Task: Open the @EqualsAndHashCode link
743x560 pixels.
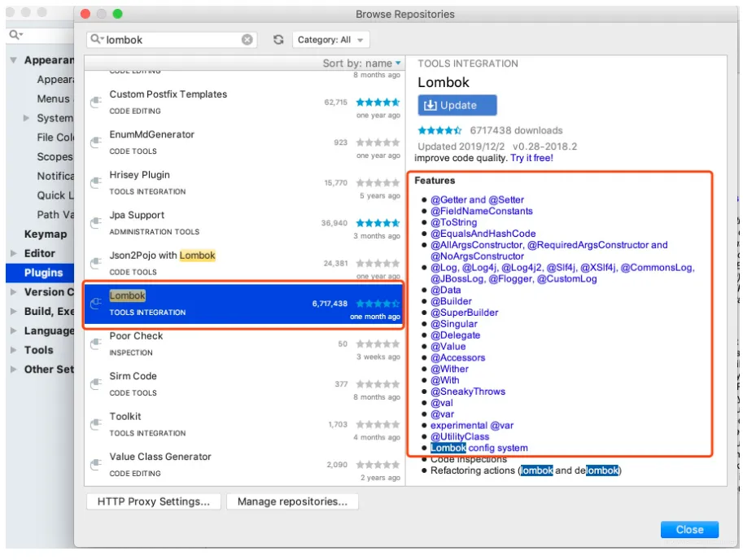Action: pos(483,234)
